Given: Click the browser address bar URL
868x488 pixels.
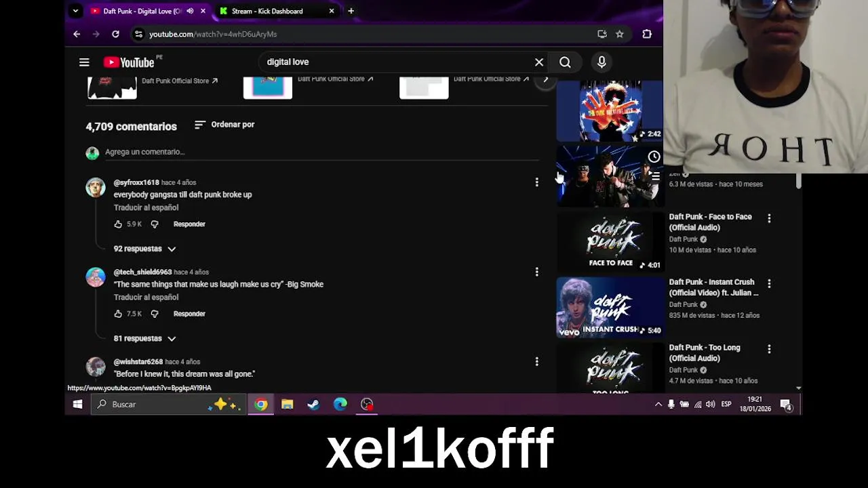Looking at the screenshot, I should [x=213, y=34].
